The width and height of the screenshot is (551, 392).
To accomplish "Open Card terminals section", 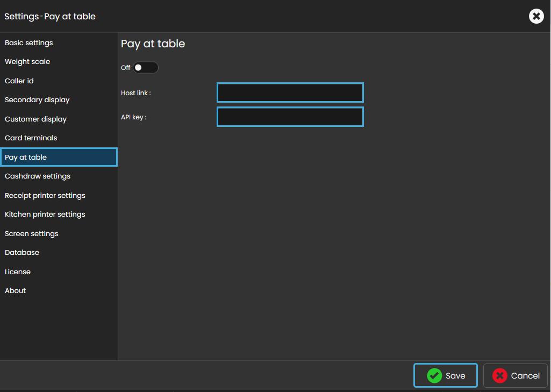I will 31,138.
